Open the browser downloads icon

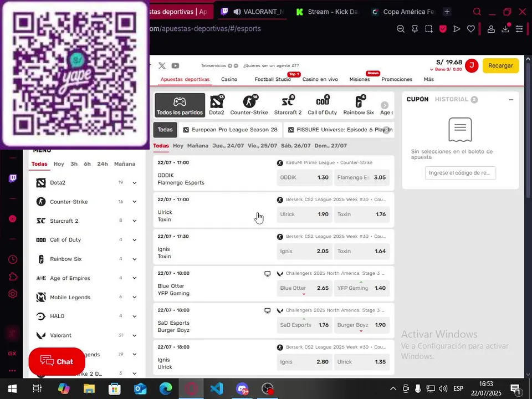pyautogui.click(x=505, y=29)
